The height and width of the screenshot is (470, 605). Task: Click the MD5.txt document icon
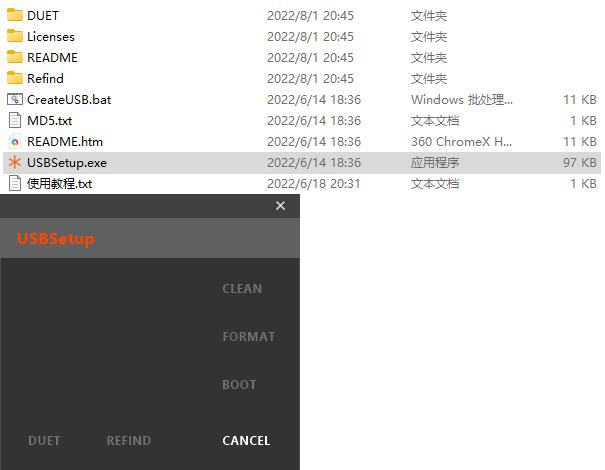pyautogui.click(x=15, y=120)
